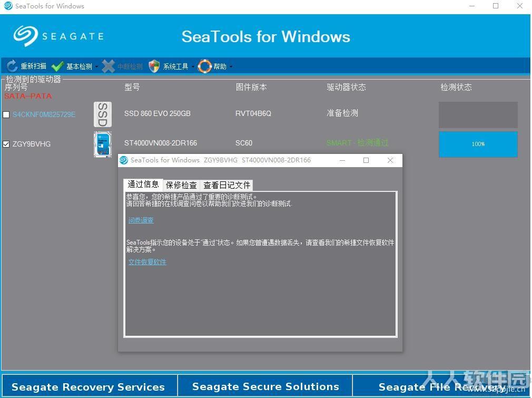Image resolution: width=532 pixels, height=398 pixels.
Task: Switch to the 通过信息 tab
Action: click(x=143, y=185)
